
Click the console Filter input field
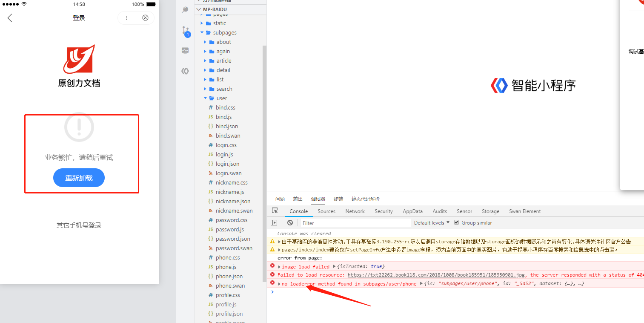[355, 223]
